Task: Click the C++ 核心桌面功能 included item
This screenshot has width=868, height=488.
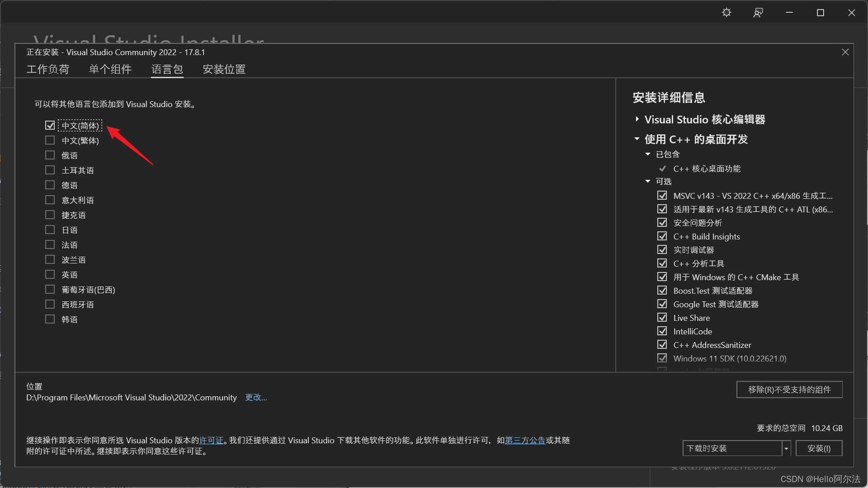Action: (707, 169)
